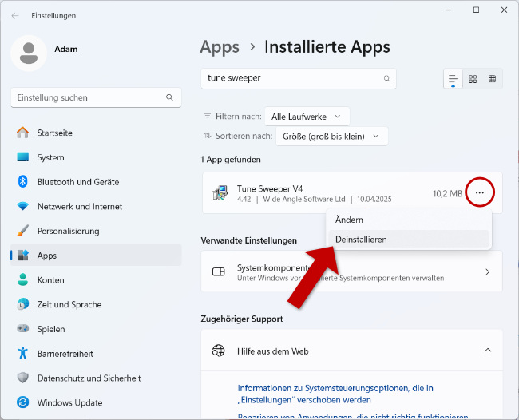Click Apps in the breadcrumb
The width and height of the screenshot is (519, 420).
220,47
